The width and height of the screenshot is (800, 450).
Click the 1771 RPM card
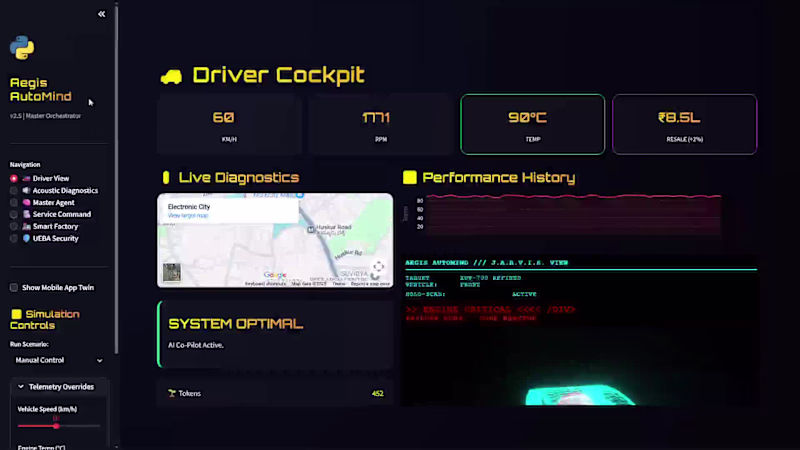[x=381, y=124]
